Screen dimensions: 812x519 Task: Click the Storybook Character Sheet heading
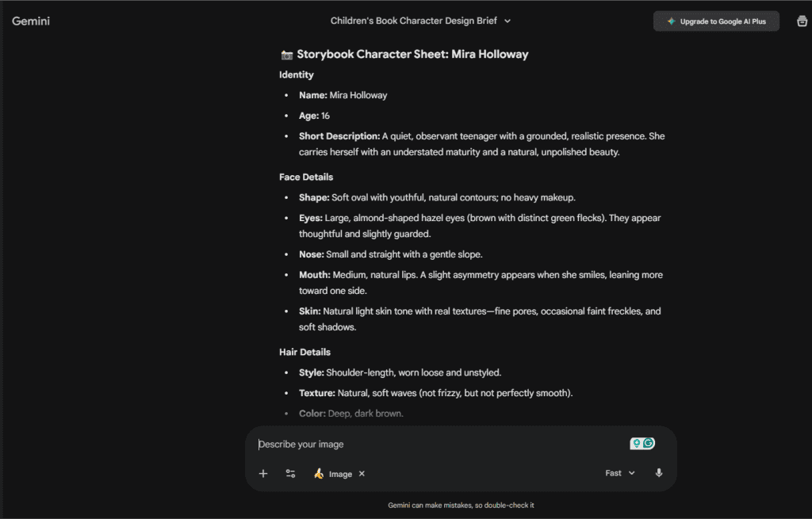tap(412, 55)
